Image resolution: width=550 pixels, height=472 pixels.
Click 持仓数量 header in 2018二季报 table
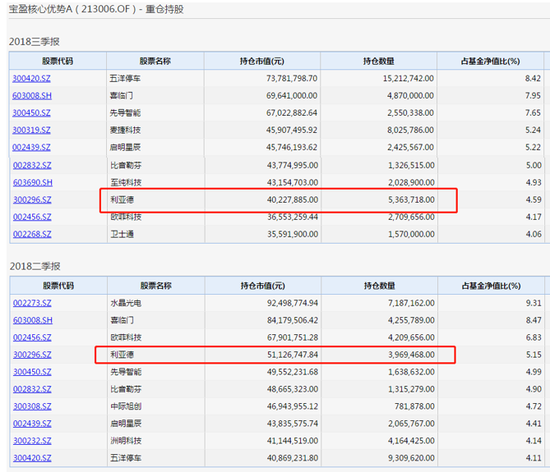click(x=379, y=285)
